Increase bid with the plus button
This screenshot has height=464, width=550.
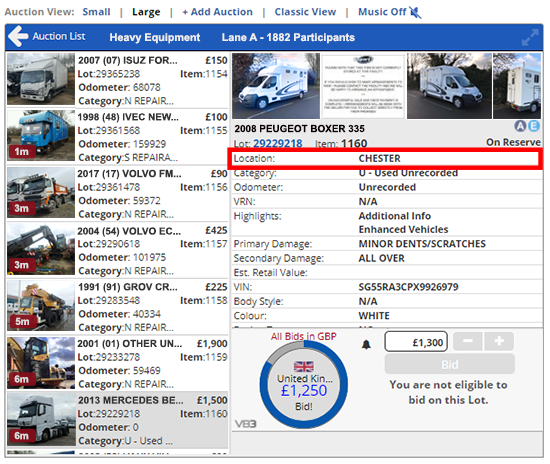(499, 341)
